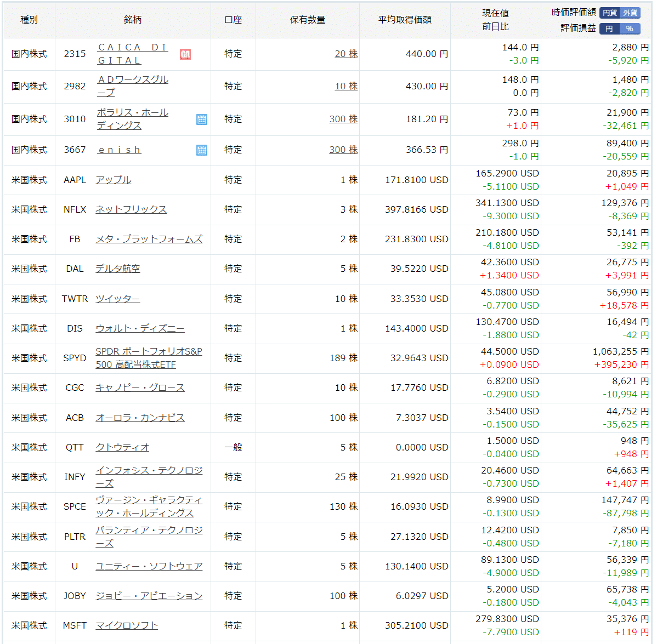Click 一般 account cell for QTT
Viewport: 657px width, 644px height.
[233, 447]
